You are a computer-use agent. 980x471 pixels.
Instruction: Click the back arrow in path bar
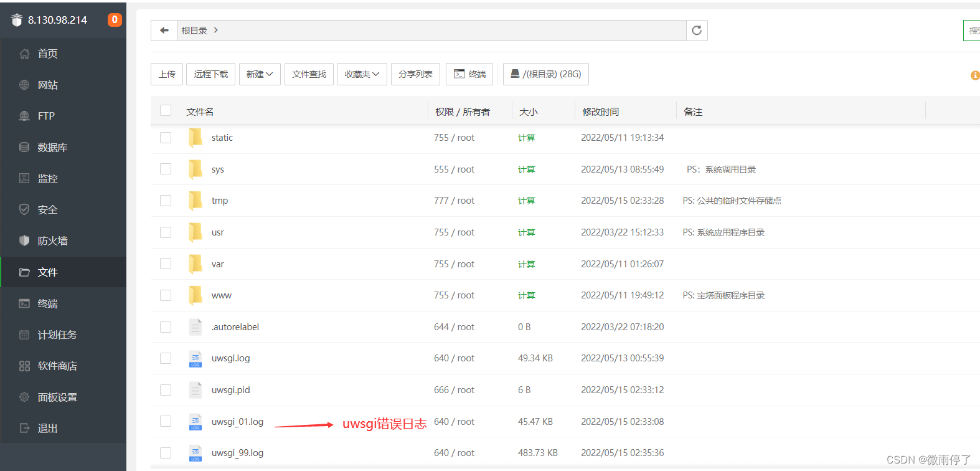(164, 31)
